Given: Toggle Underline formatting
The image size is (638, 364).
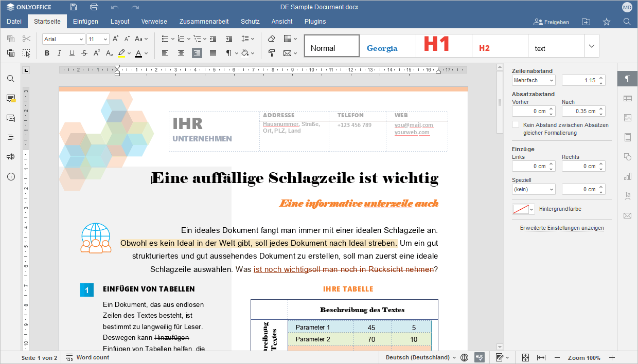Looking at the screenshot, I should point(72,53).
